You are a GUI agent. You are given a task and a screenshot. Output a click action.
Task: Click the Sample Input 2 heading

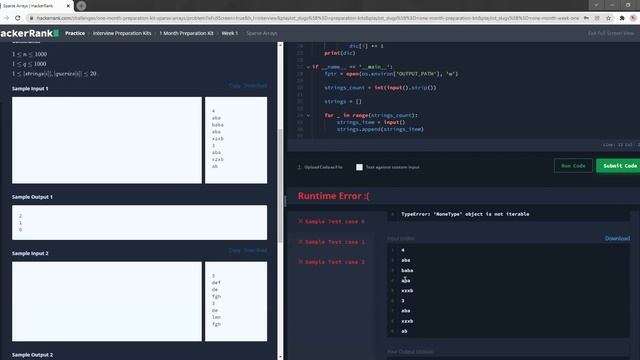(30, 253)
